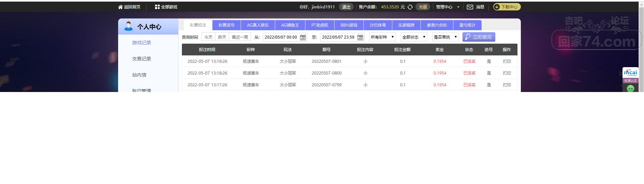Switch to the 香港六合彩 tab
This screenshot has height=184, width=644.
point(437,25)
